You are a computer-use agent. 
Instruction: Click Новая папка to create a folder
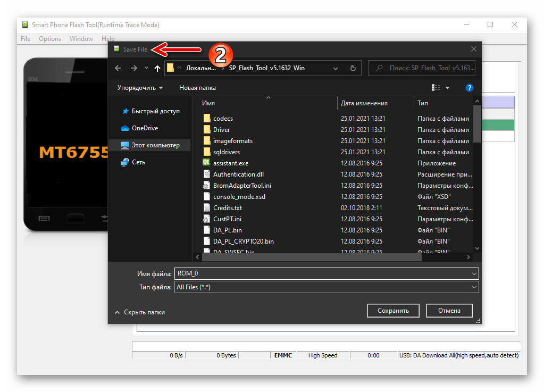197,88
